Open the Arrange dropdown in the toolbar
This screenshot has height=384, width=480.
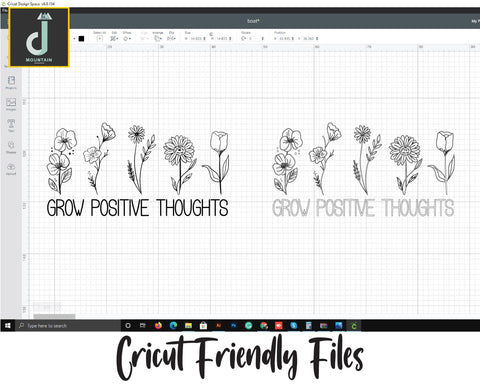(158, 38)
